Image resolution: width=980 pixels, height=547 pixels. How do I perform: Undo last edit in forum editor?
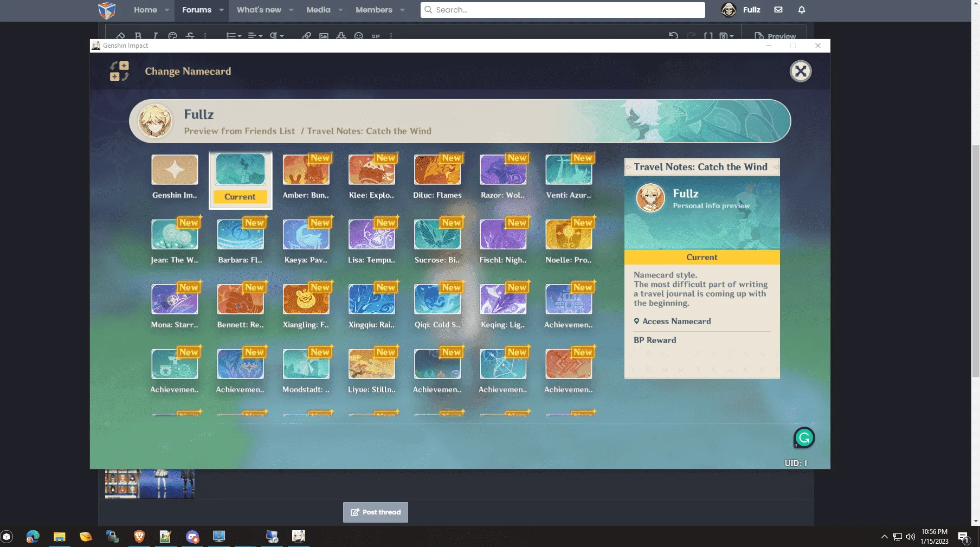click(673, 36)
